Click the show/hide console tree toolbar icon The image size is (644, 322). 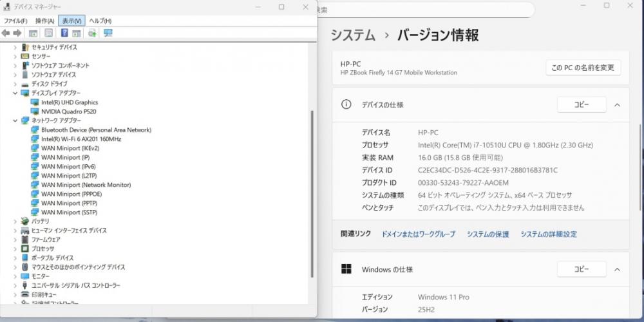coord(33,33)
